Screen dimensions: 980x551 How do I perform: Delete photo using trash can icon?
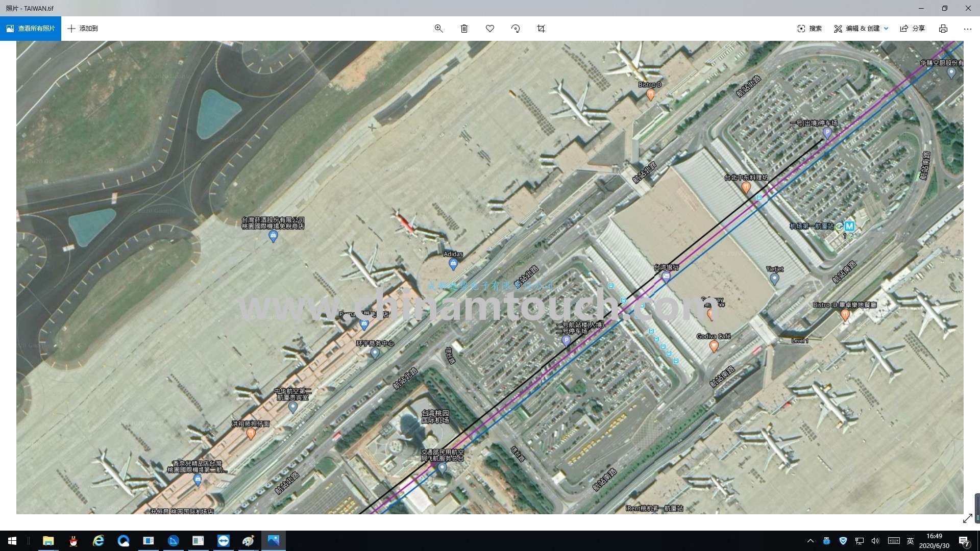tap(464, 29)
